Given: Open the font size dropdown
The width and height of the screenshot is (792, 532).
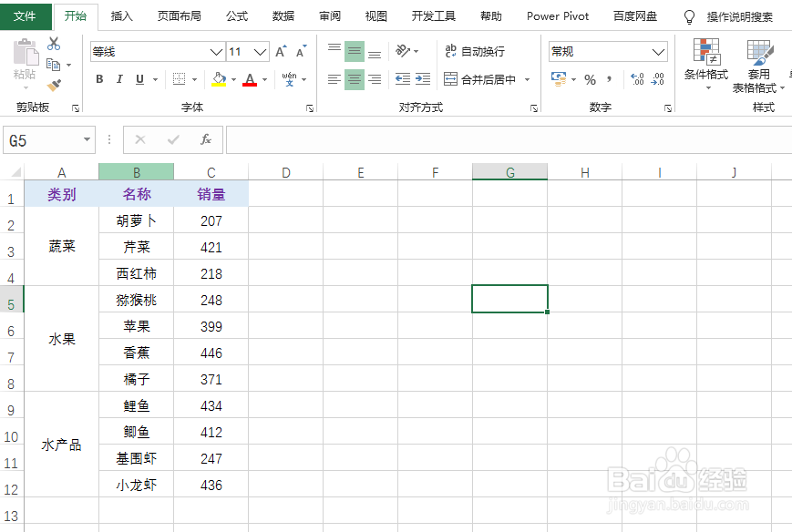Looking at the screenshot, I should 260,52.
